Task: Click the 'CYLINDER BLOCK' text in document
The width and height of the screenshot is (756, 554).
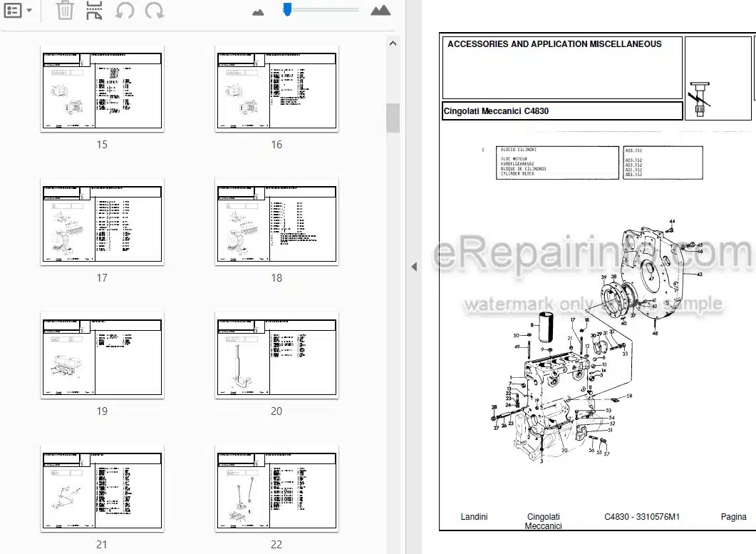Action: [517, 174]
